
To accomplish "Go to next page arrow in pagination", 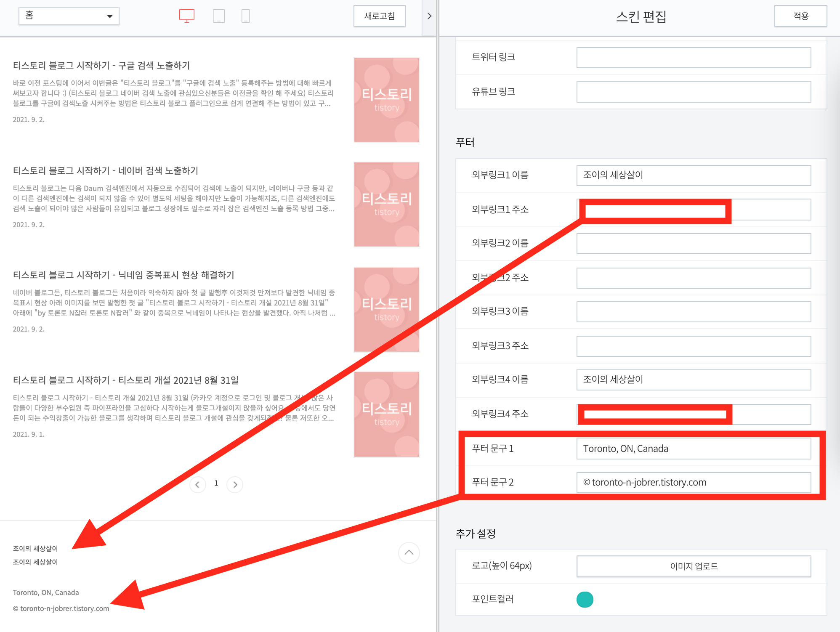I will tap(235, 484).
